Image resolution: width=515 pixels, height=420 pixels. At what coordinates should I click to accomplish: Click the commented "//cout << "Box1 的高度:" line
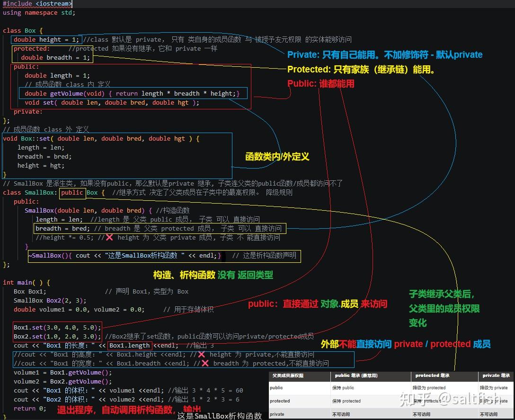click(164, 355)
